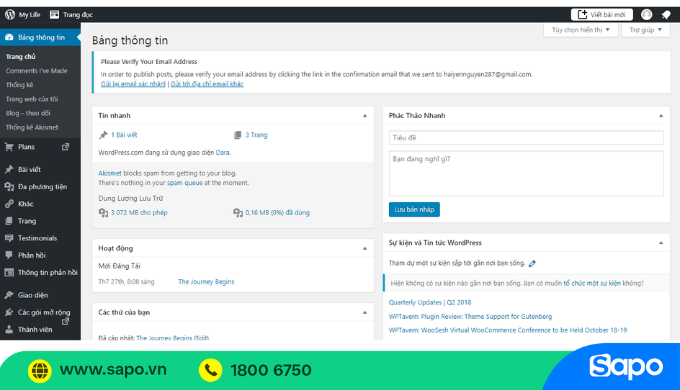The width and height of the screenshot is (680, 390).
Task: Click the Các gói mở rộng plugin icon
Action: tap(9, 312)
